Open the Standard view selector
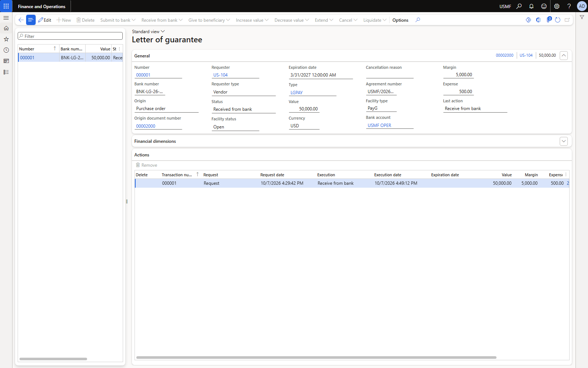The height and width of the screenshot is (368, 588). pos(148,32)
